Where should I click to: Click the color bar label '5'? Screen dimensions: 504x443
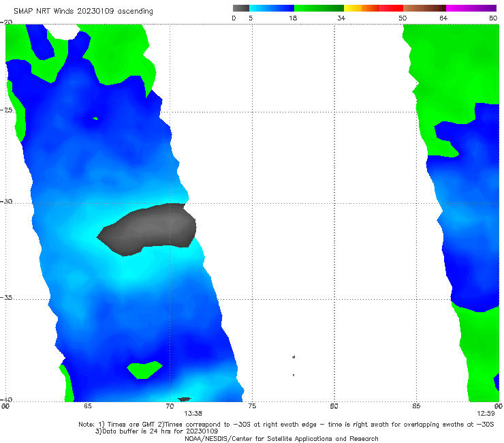click(x=251, y=18)
